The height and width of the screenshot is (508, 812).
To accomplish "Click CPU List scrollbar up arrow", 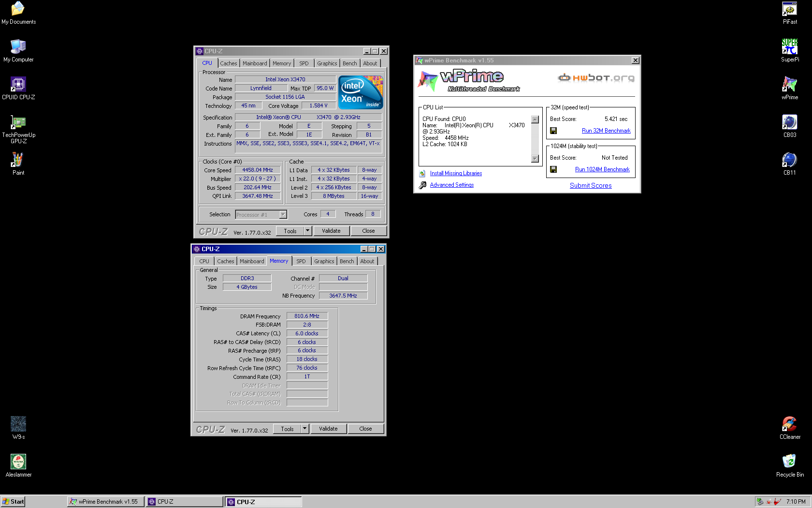I will click(535, 120).
